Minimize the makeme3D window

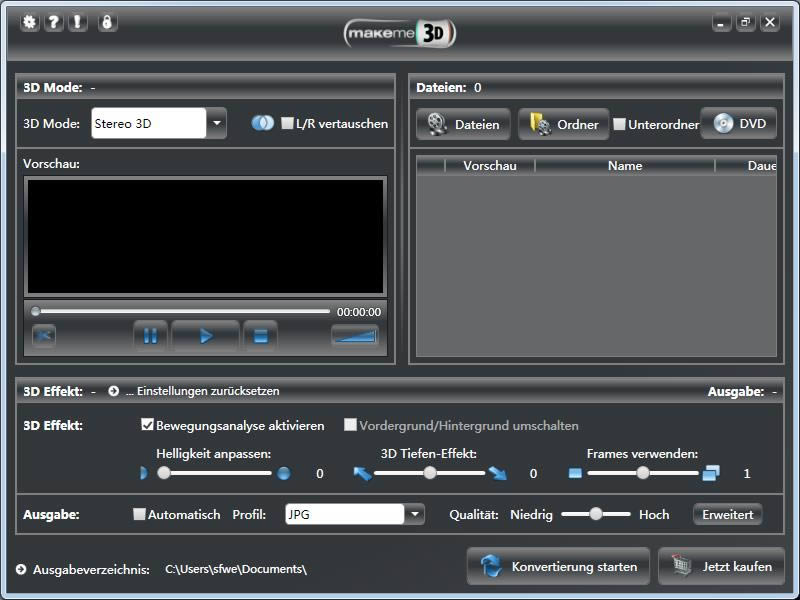(x=721, y=23)
